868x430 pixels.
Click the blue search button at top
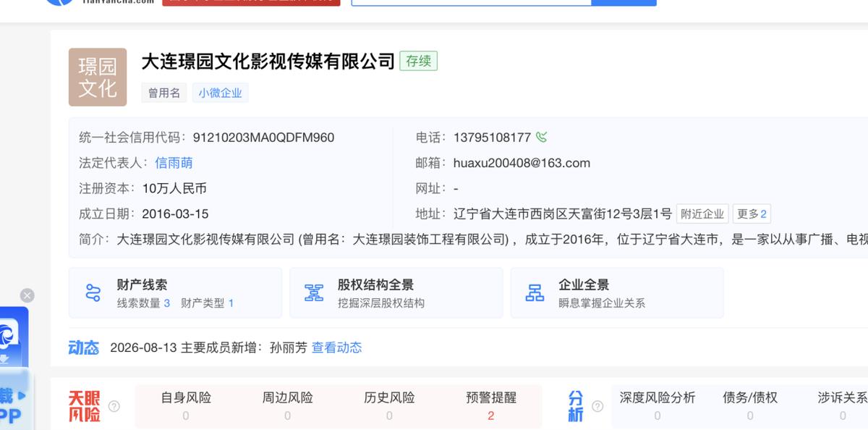pyautogui.click(x=624, y=2)
